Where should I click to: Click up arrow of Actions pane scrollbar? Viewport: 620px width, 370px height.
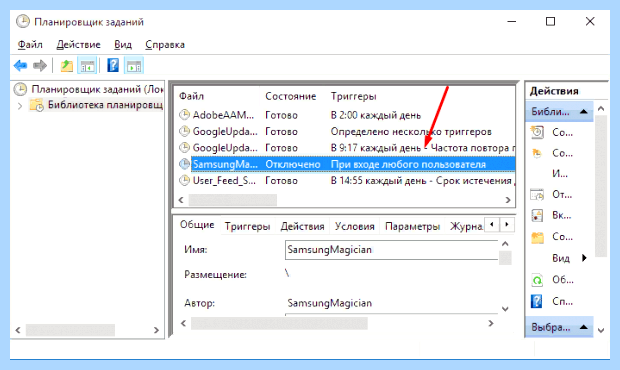[x=601, y=108]
